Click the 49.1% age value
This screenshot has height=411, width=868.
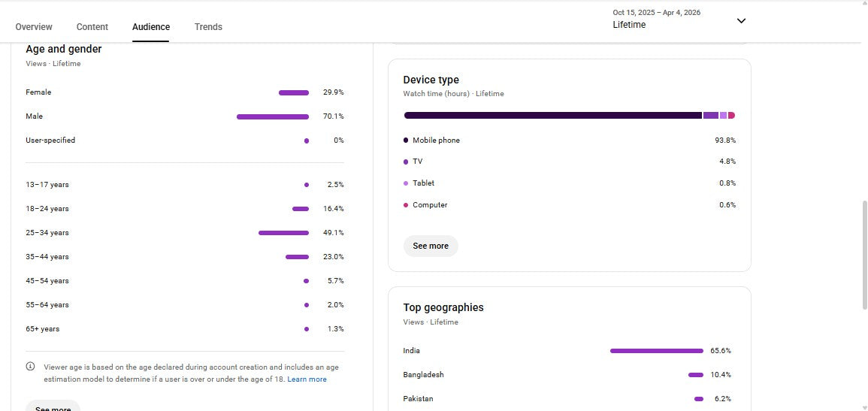[333, 233]
